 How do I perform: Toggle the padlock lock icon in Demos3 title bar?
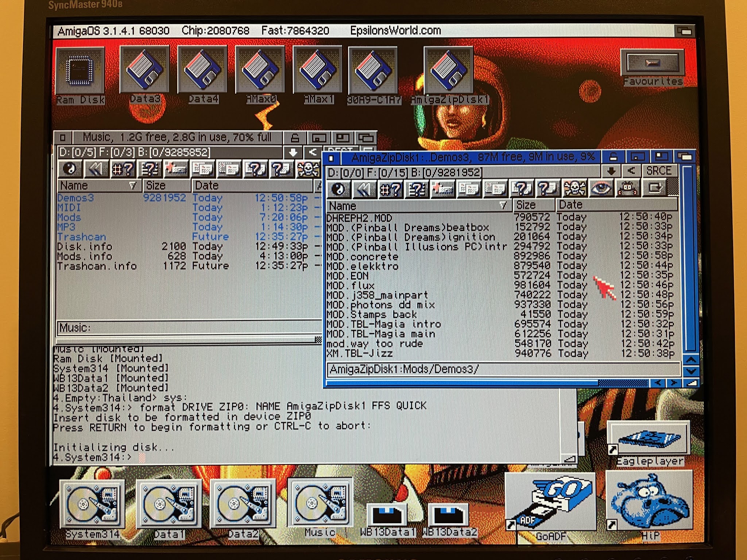coord(613,157)
